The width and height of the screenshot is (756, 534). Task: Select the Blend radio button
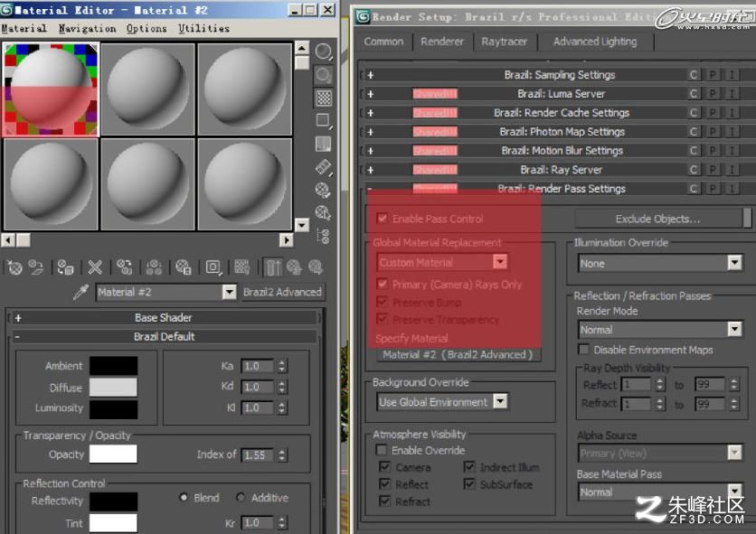[184, 497]
